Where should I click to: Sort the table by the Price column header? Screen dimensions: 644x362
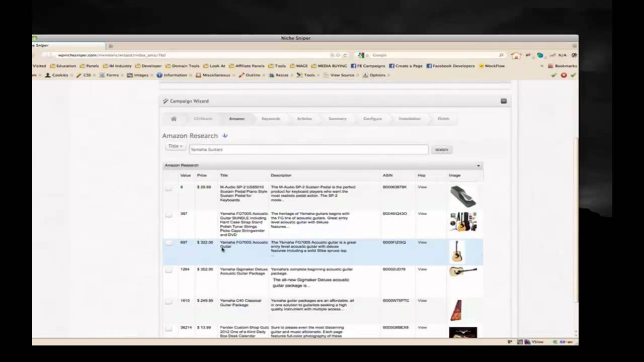(x=202, y=175)
